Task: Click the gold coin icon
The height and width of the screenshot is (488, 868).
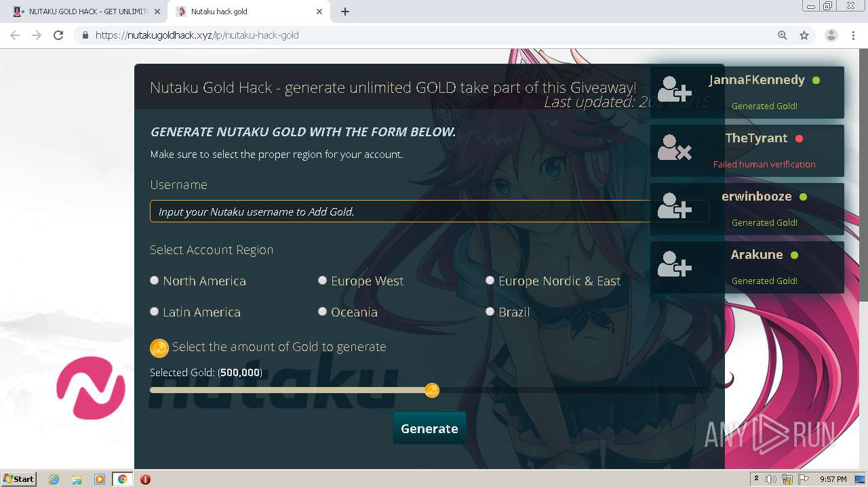Action: click(x=159, y=348)
